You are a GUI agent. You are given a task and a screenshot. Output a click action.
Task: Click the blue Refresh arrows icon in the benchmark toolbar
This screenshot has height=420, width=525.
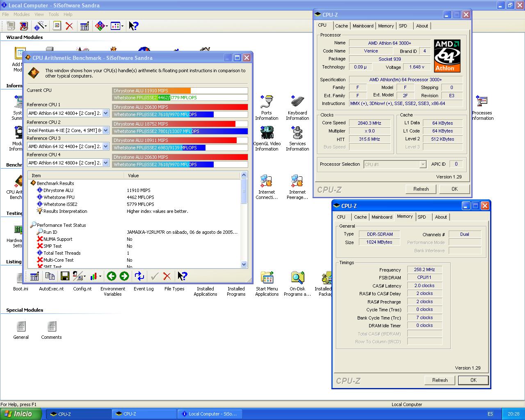(139, 276)
